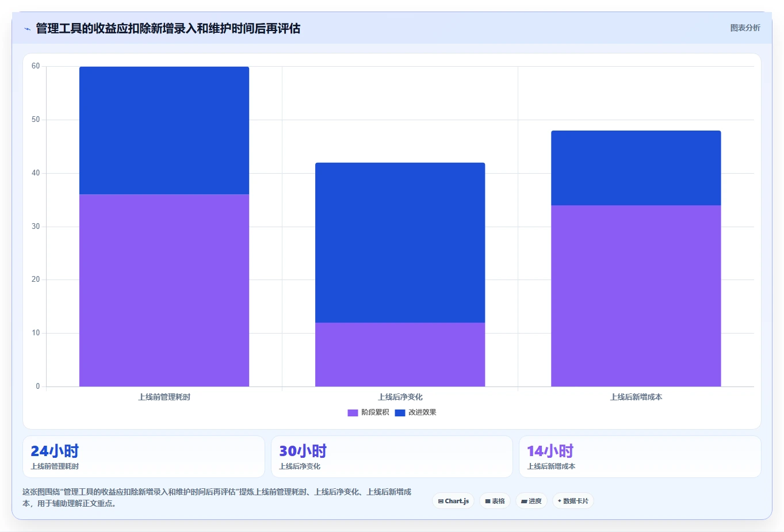The height and width of the screenshot is (532, 784).
Task: Click the 上线后新增成本 x-axis label
Action: pyautogui.click(x=636, y=397)
